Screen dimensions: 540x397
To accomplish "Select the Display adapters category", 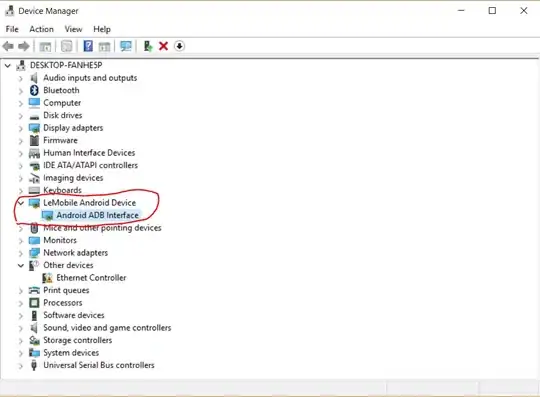I will [x=73, y=128].
